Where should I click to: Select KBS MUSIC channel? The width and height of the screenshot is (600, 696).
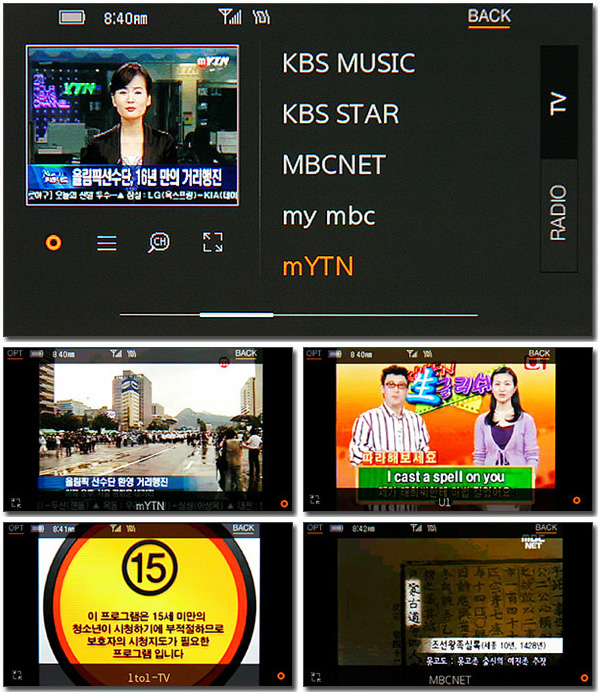(x=349, y=63)
